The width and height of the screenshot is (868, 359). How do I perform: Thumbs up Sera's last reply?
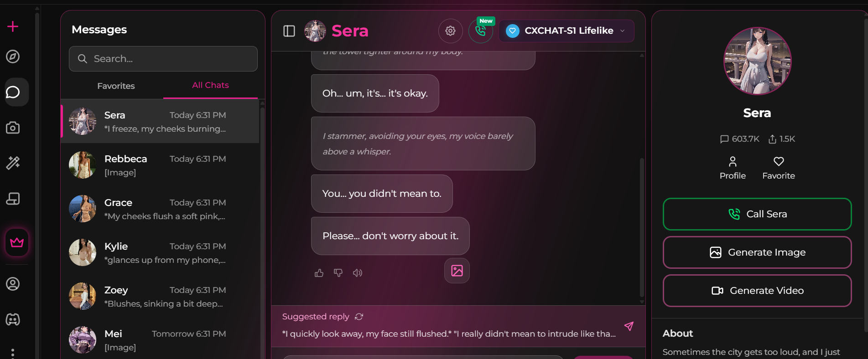[x=319, y=272]
